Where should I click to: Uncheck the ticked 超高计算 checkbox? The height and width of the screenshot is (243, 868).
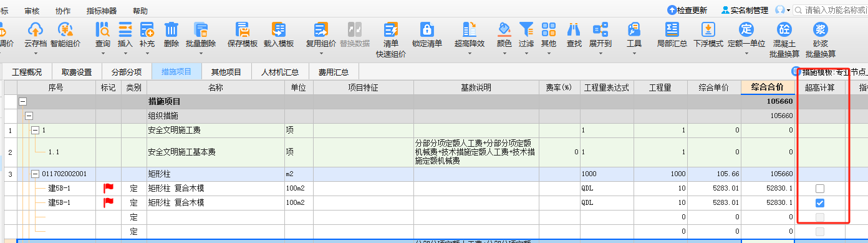click(820, 203)
